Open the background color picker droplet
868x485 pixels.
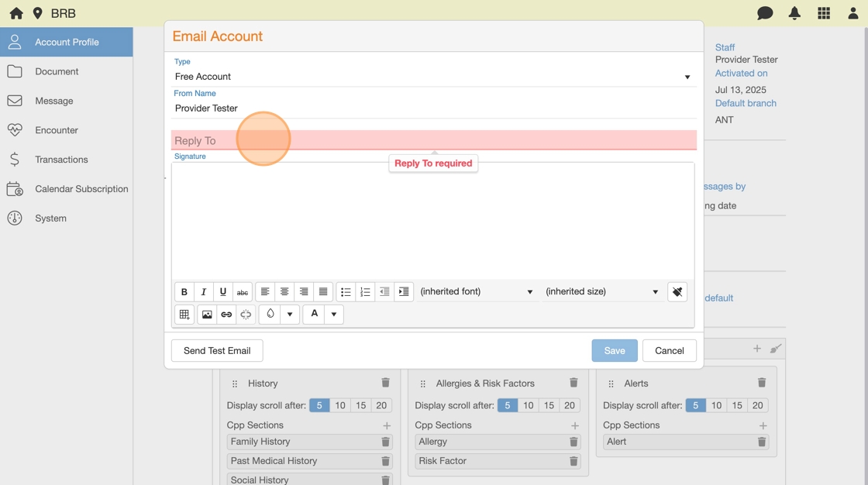[x=270, y=315]
